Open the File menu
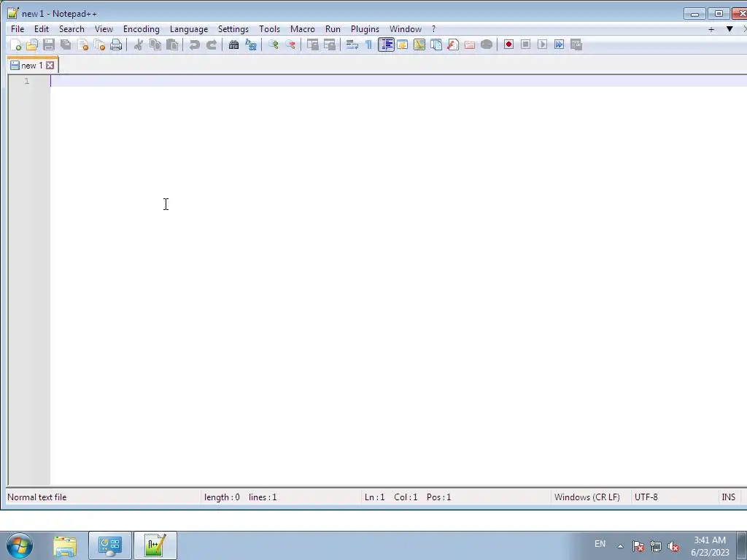This screenshot has width=747, height=560. pyautogui.click(x=18, y=29)
